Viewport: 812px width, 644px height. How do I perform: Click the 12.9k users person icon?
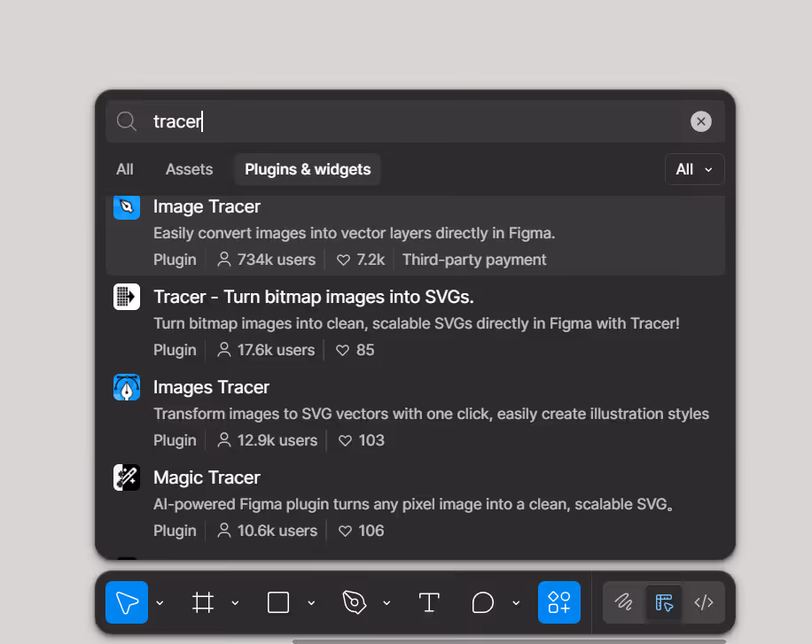point(223,439)
